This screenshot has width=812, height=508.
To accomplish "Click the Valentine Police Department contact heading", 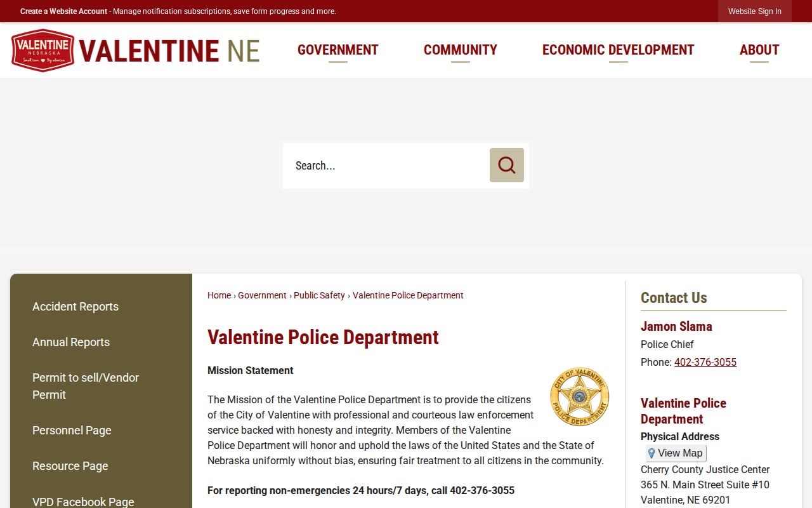I will pos(683,411).
